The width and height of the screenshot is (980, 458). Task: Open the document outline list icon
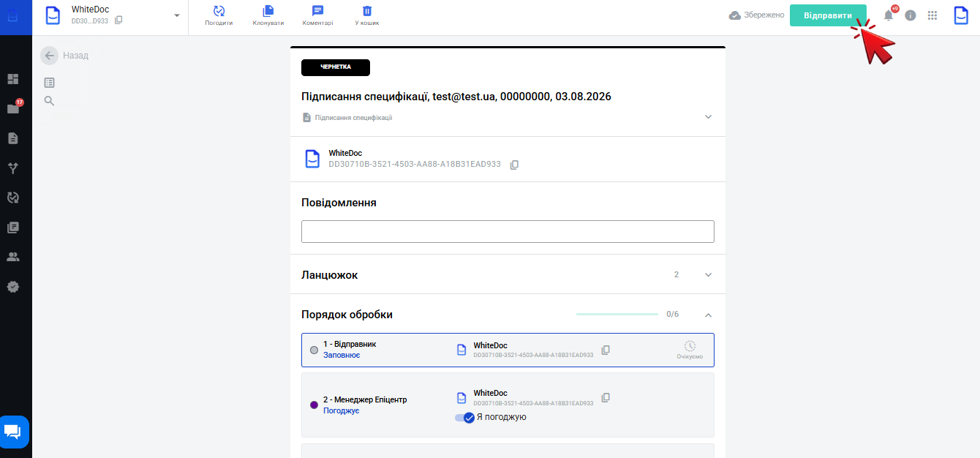pyautogui.click(x=50, y=83)
